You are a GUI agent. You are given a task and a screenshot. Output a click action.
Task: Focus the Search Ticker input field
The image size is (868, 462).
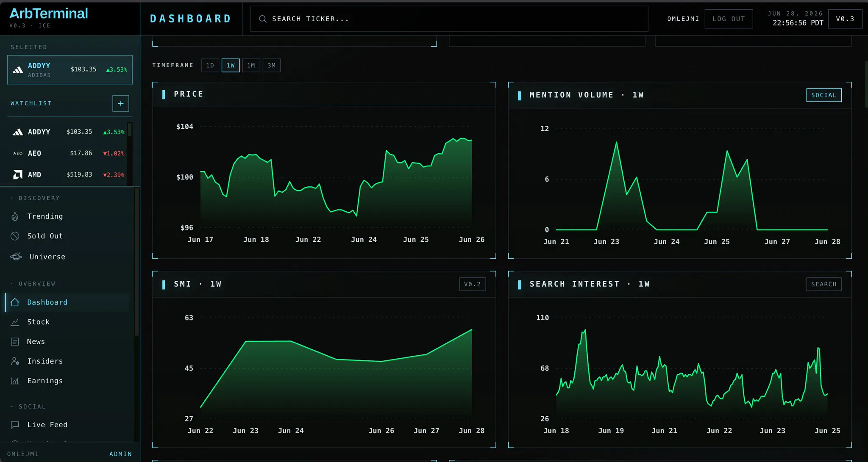click(x=449, y=19)
